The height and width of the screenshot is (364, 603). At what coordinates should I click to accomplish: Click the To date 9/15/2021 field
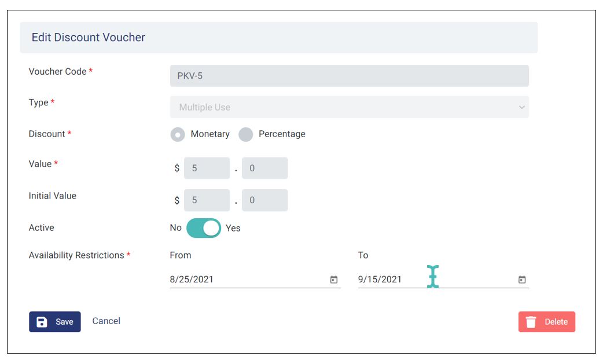394,280
